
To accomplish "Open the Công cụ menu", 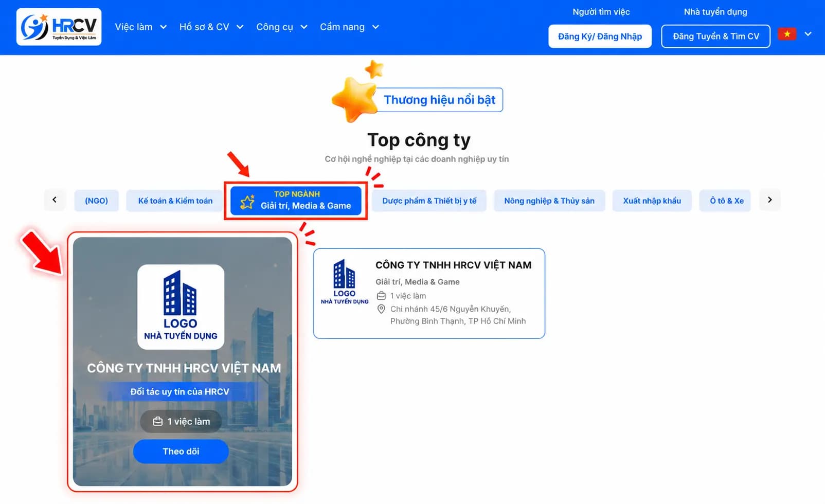I will pyautogui.click(x=275, y=27).
